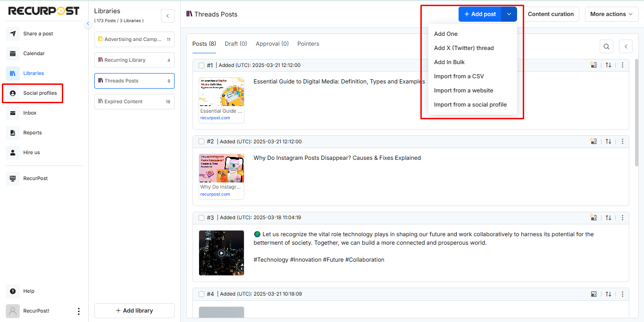Check the box next to post #4
This screenshot has height=322, width=644.
(201, 294)
